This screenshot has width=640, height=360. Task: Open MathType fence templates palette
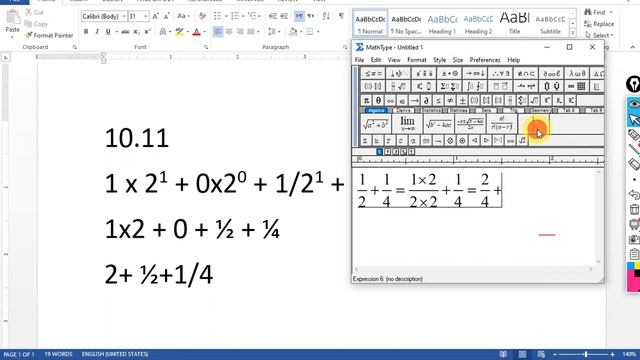tap(373, 86)
